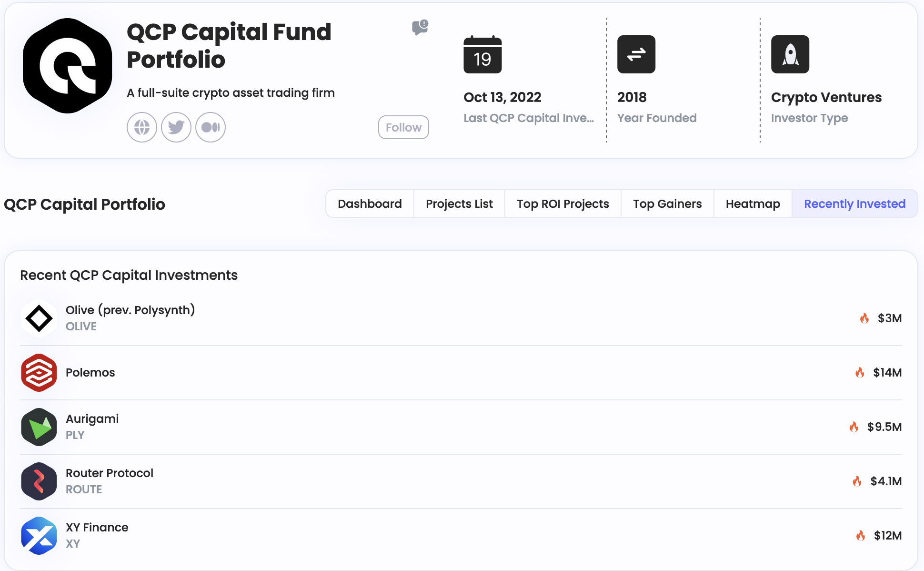This screenshot has height=571, width=924.
Task: Open the Polemos project link
Action: tap(90, 373)
